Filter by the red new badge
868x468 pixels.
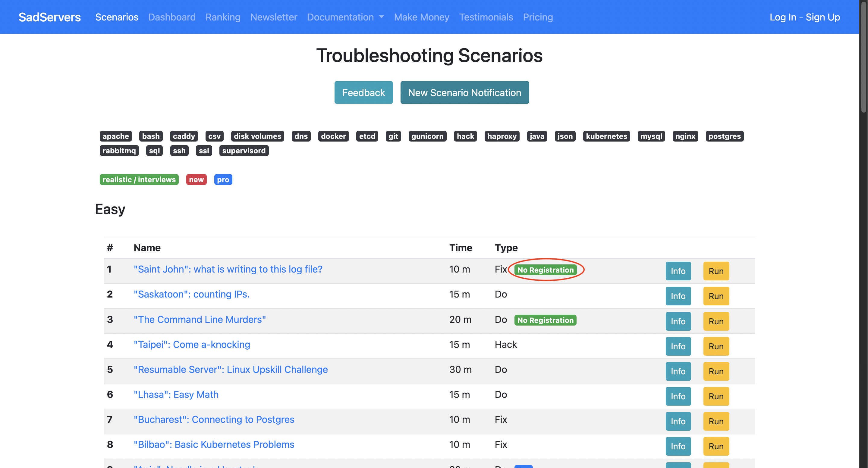click(x=196, y=180)
